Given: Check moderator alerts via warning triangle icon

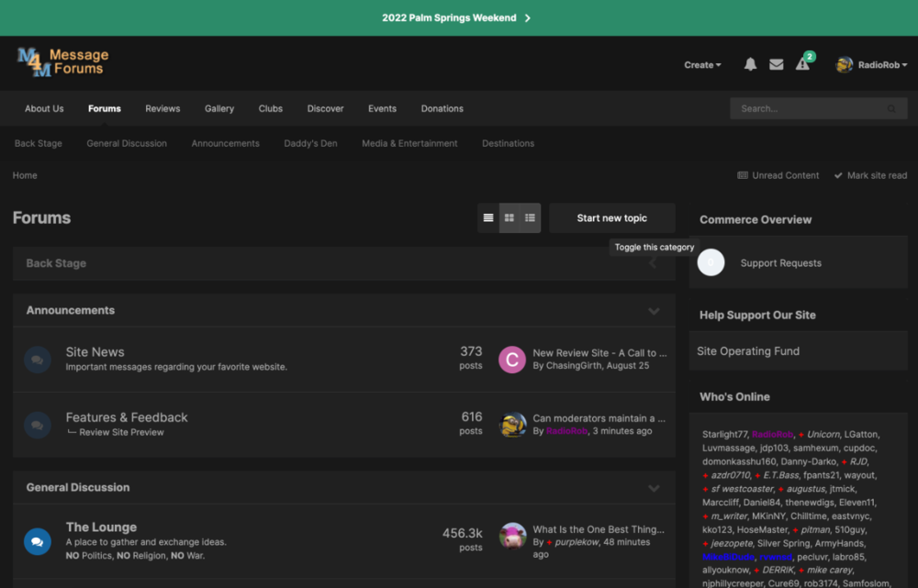Looking at the screenshot, I should pos(803,65).
